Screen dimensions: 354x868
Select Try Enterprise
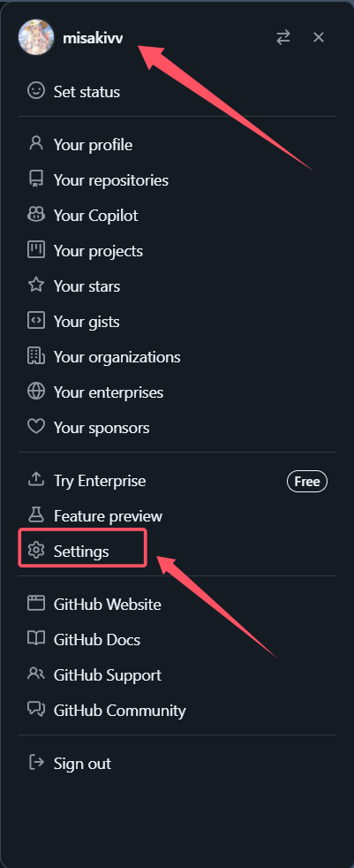(x=177, y=481)
